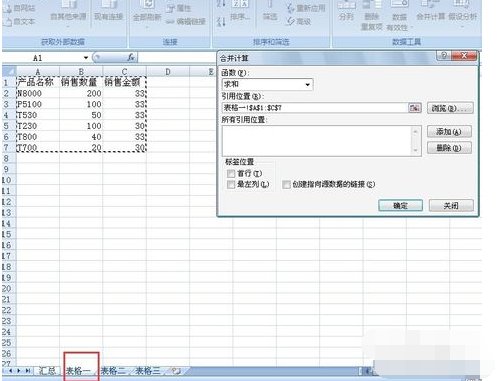Click cell containing T800
This screenshot has width=498, height=381.
[38, 137]
